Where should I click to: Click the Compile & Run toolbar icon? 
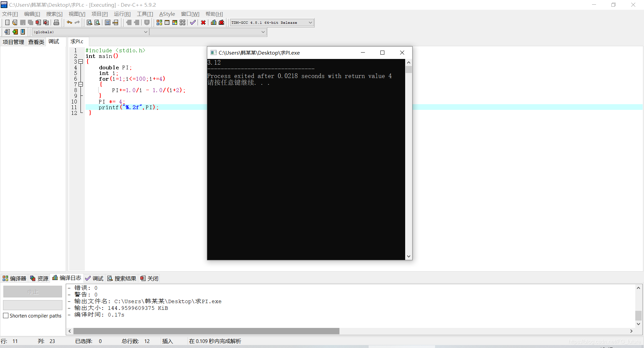[175, 22]
